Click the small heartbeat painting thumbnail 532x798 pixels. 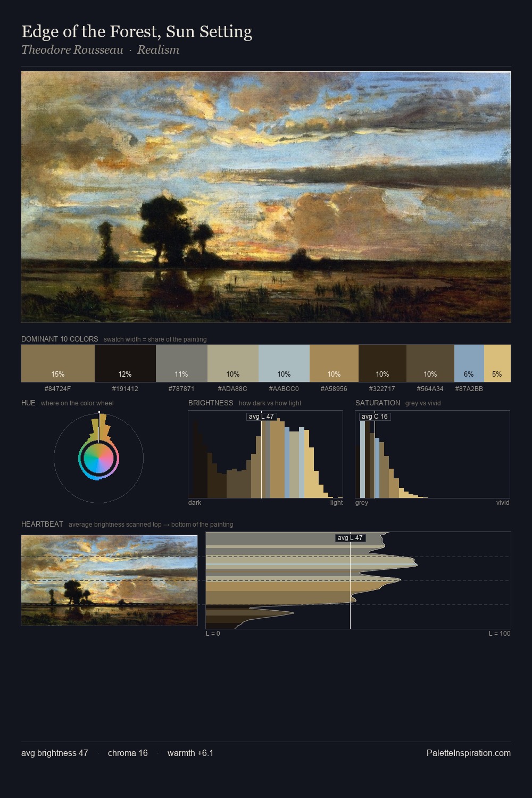(x=109, y=580)
